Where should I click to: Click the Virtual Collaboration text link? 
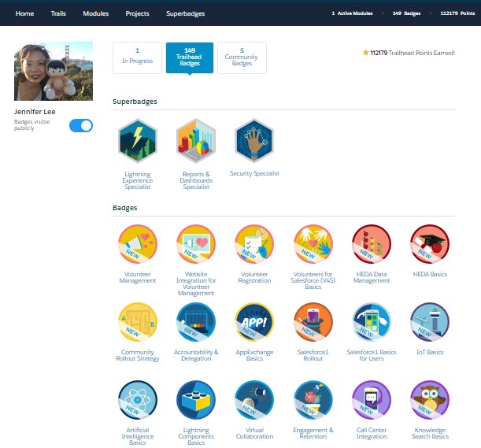point(254,433)
